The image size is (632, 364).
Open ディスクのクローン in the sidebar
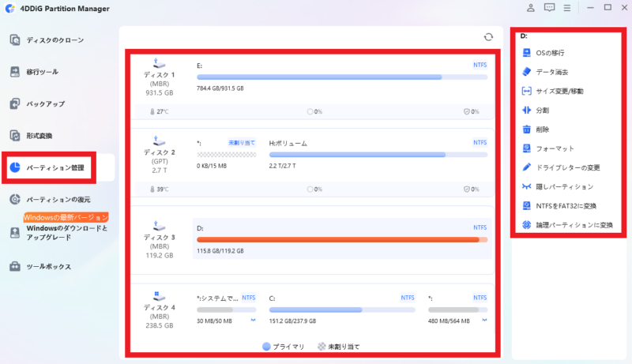click(55, 39)
